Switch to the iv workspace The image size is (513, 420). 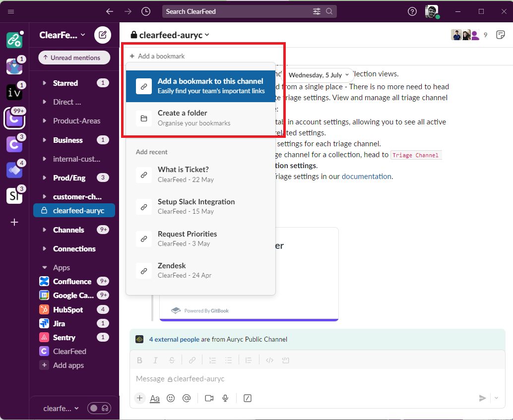coord(14,92)
